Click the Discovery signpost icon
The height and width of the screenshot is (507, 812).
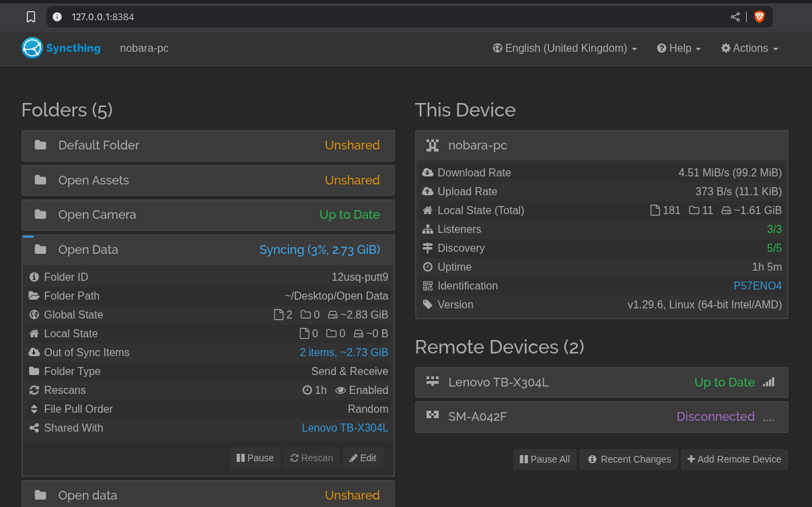(428, 248)
